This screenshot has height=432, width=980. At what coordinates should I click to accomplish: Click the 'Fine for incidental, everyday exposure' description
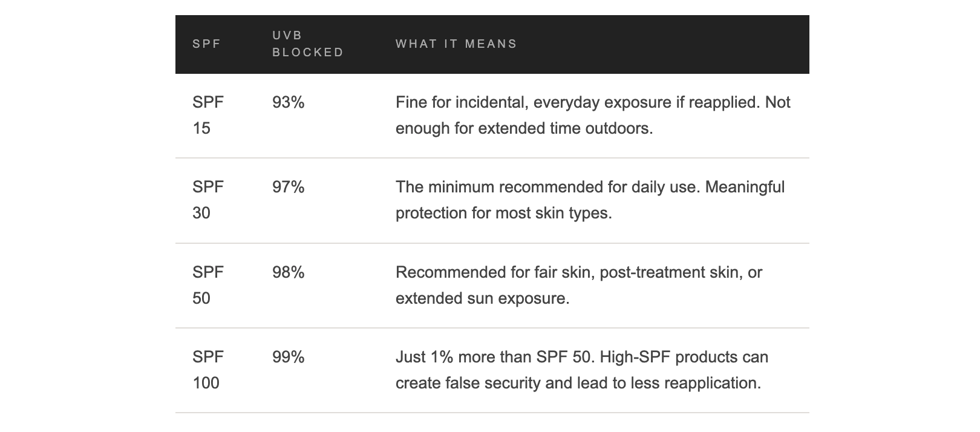click(593, 116)
